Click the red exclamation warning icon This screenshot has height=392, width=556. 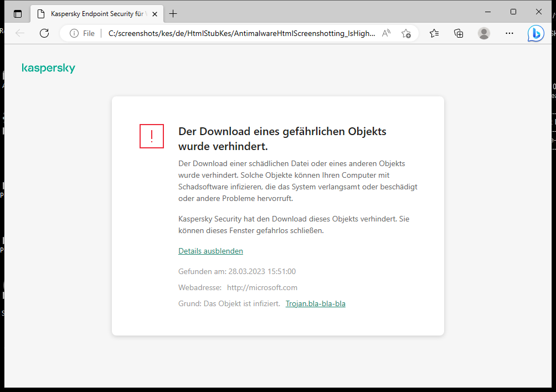(x=151, y=136)
